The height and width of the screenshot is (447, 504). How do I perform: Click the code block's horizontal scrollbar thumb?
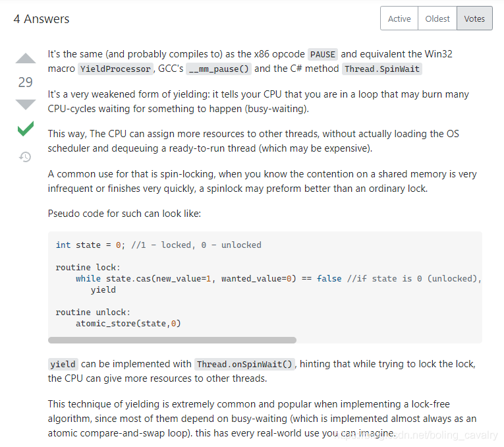tap(172, 340)
